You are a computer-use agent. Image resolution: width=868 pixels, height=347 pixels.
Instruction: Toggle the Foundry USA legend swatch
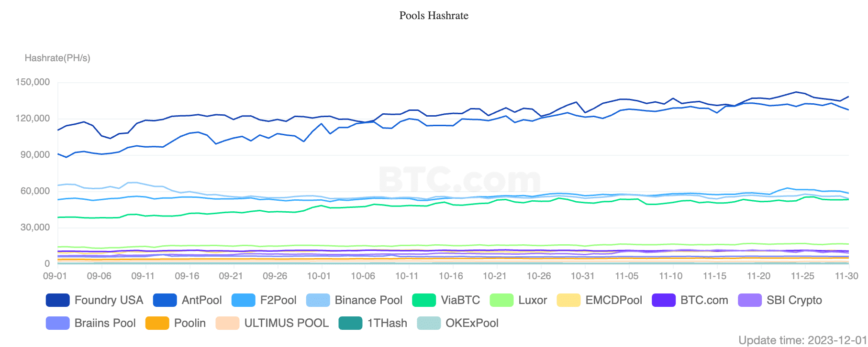(58, 300)
